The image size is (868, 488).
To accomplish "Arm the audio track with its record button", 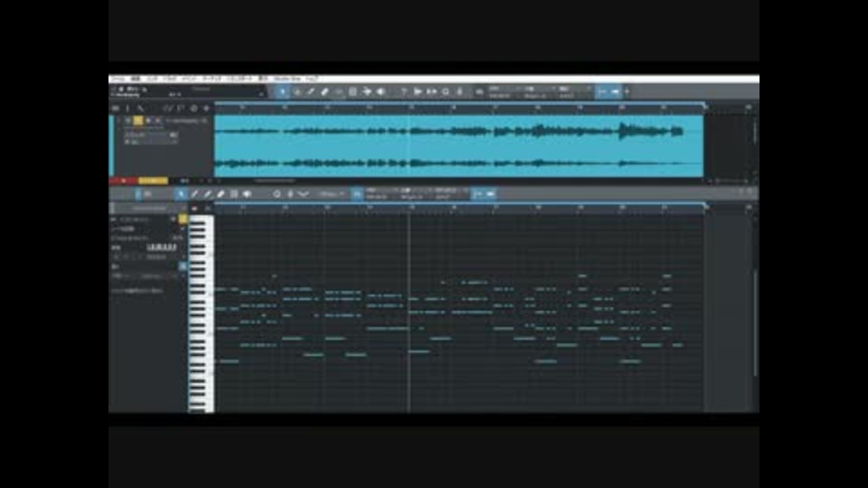I will [x=147, y=120].
